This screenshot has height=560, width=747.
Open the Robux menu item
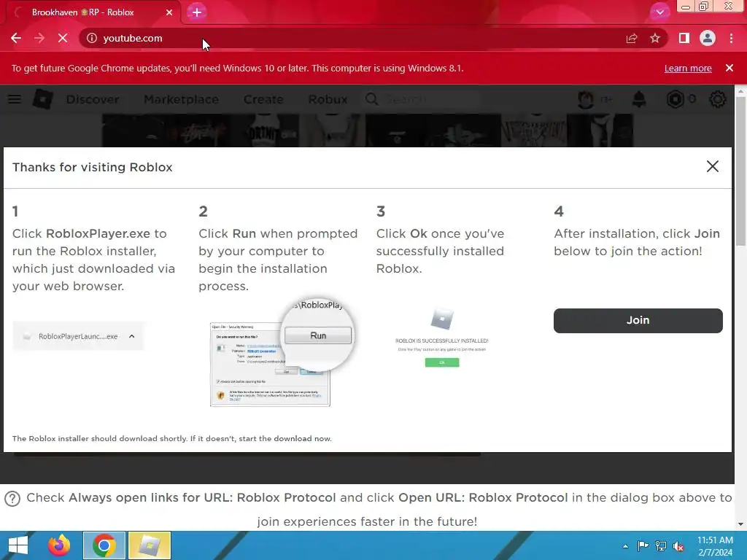click(328, 99)
